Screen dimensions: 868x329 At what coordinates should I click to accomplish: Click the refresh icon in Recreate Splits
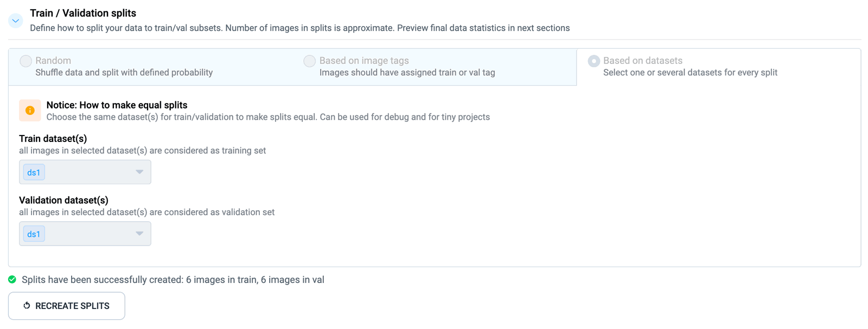coord(27,306)
